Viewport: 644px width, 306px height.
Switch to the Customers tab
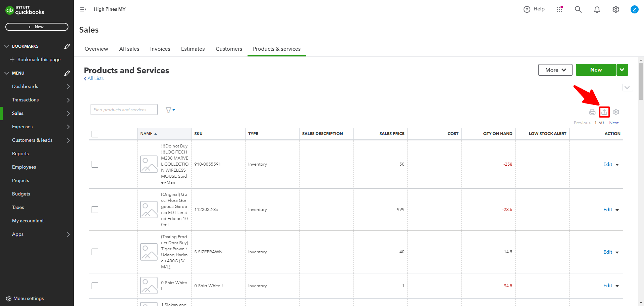229,49
